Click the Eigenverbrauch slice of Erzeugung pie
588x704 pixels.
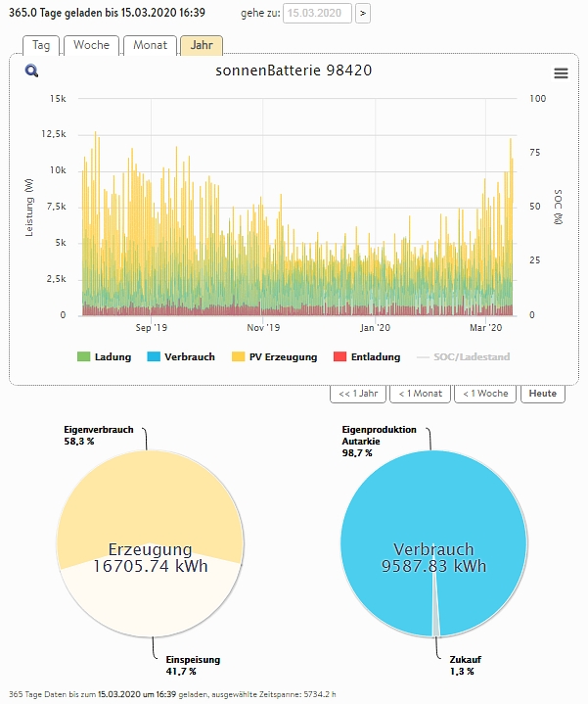(147, 499)
